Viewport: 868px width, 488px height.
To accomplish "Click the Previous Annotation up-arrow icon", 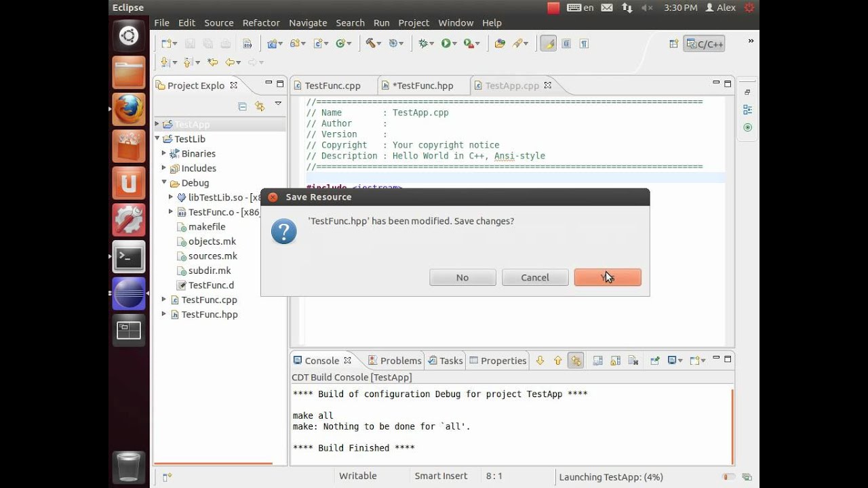I will pyautogui.click(x=187, y=62).
